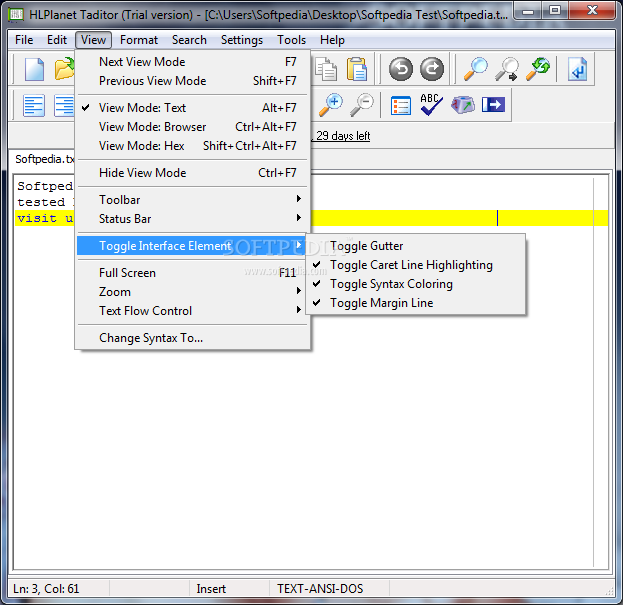Click the Taditor app icon in title bar
This screenshot has width=623, height=605.
pos(16,15)
